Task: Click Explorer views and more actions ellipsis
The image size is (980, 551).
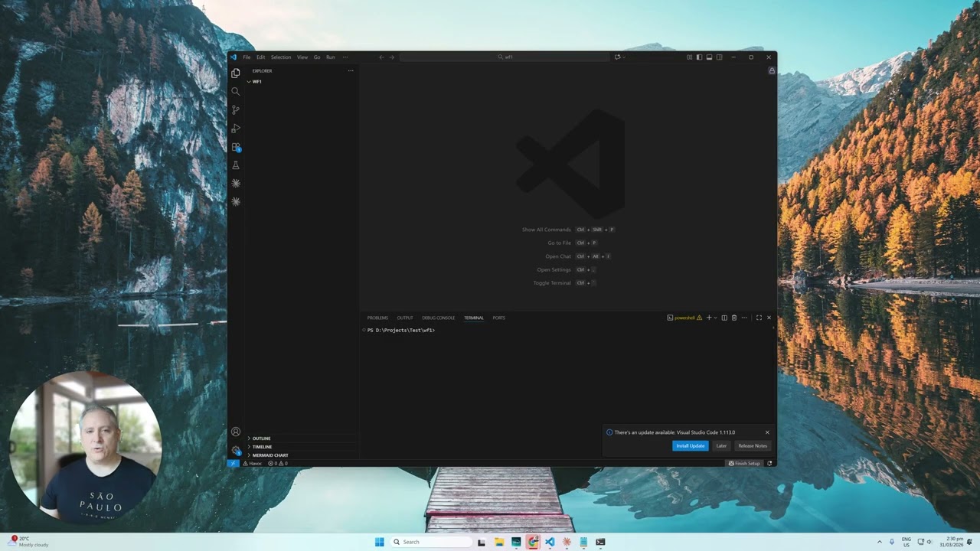Action: tap(351, 70)
